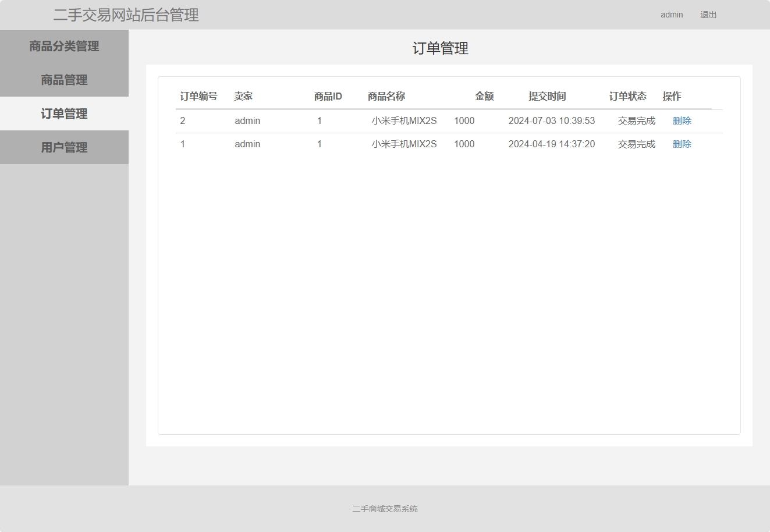Open the 商品分类管理 sidebar section
The image size is (770, 532).
pos(64,46)
